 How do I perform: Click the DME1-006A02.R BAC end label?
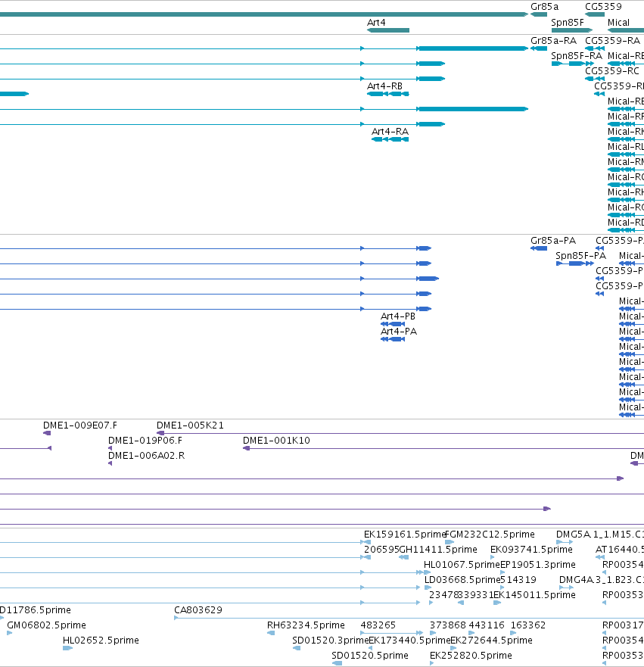(146, 456)
